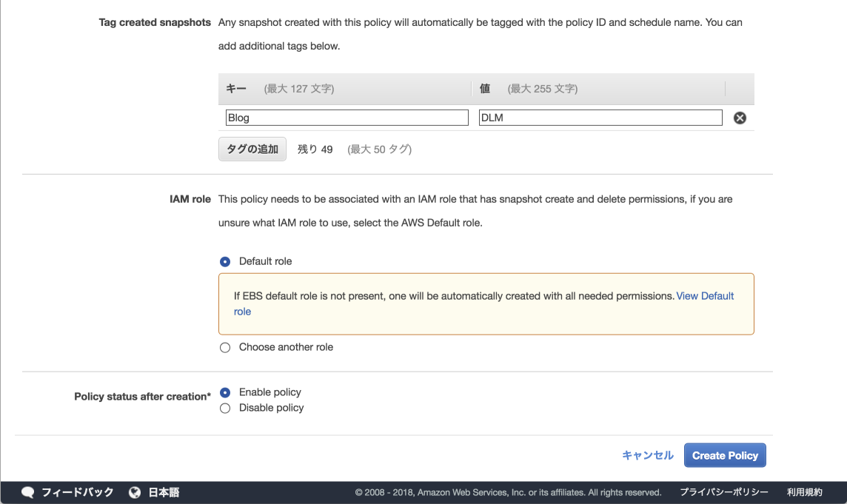
Task: Open the View Default role link
Action: [x=704, y=295]
